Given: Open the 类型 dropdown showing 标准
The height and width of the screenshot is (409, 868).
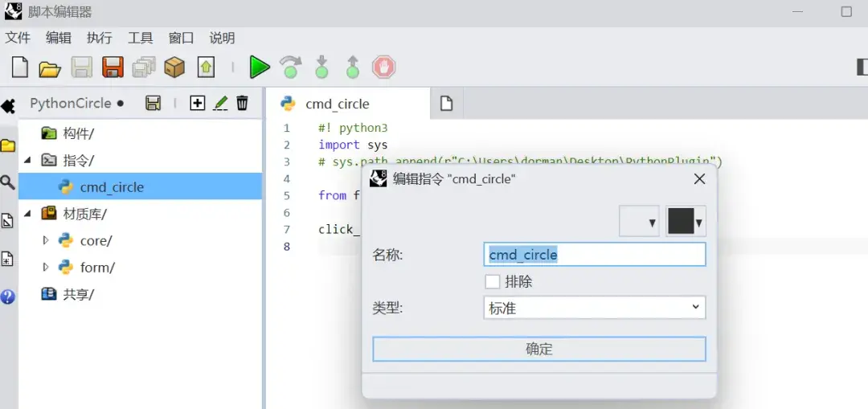Looking at the screenshot, I should [x=595, y=308].
